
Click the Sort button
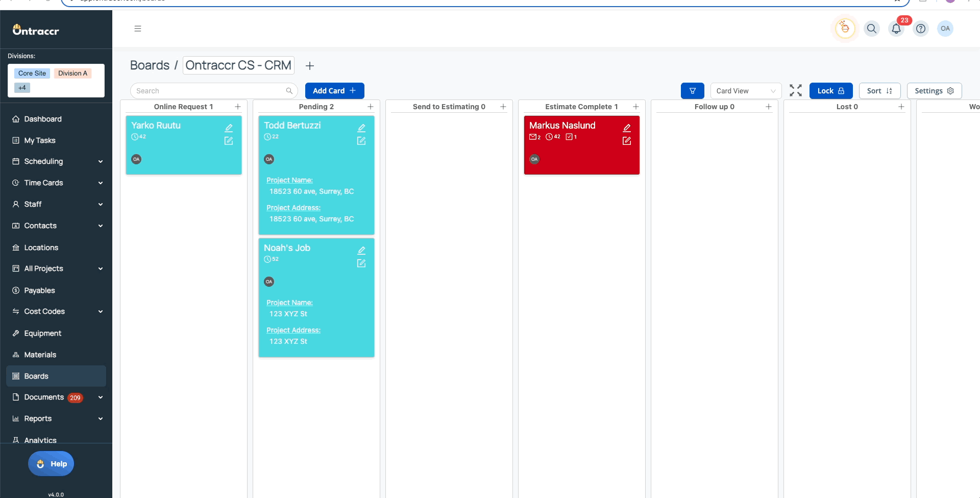click(879, 91)
